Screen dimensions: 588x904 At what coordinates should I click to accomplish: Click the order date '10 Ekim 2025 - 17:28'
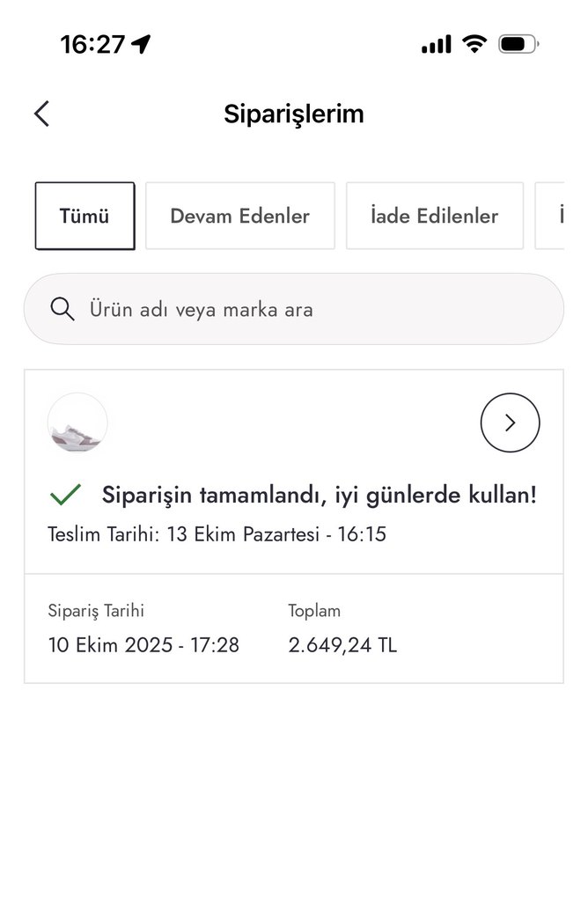tap(143, 645)
